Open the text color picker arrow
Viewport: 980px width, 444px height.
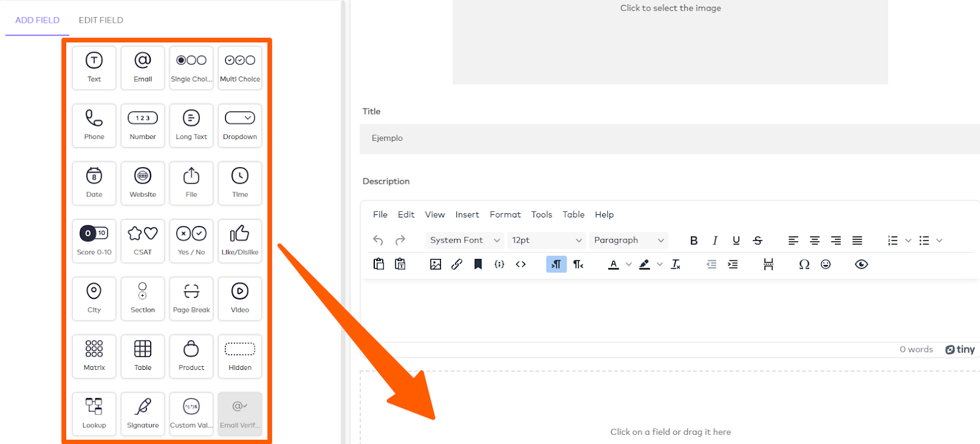(628, 265)
